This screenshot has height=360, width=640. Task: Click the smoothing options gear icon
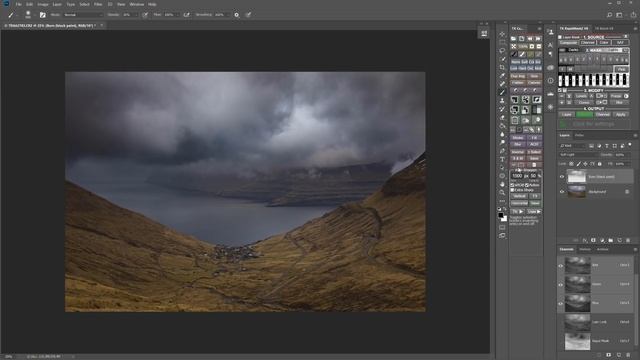pos(237,15)
